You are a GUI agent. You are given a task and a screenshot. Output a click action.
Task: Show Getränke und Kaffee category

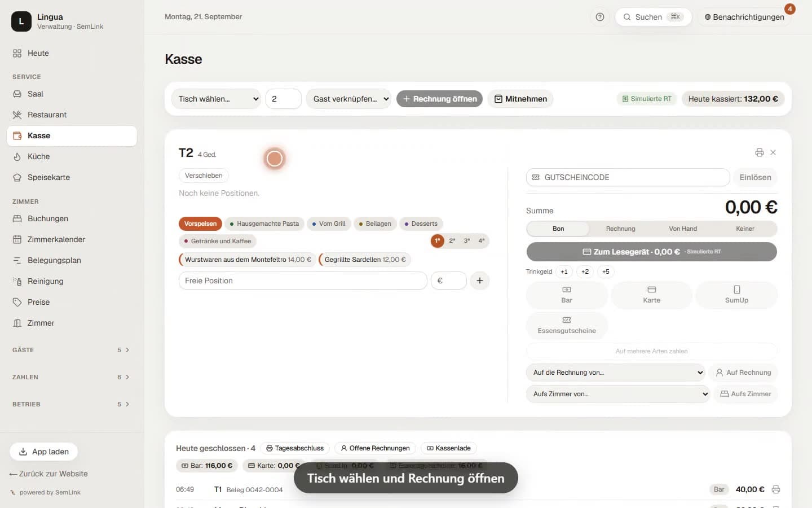point(217,241)
